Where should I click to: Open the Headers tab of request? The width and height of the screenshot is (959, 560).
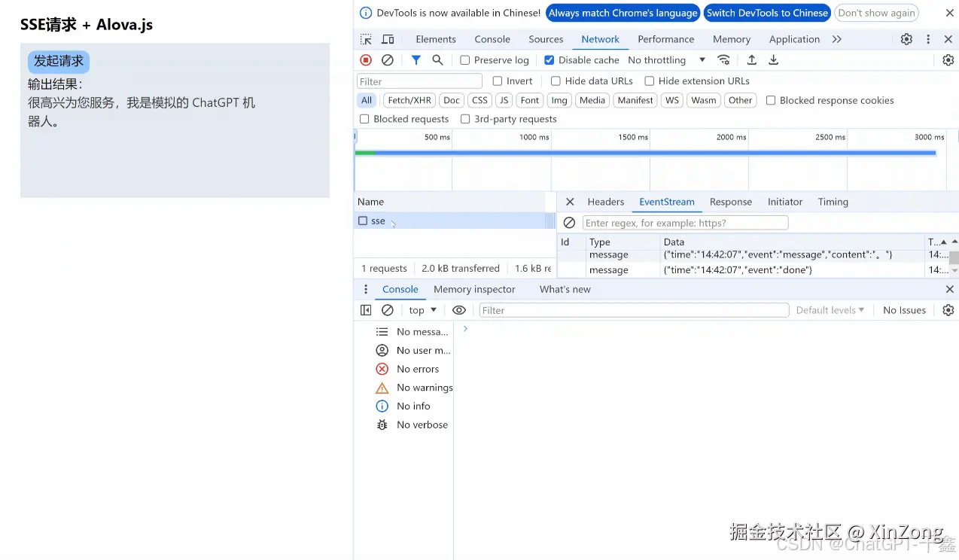point(606,202)
